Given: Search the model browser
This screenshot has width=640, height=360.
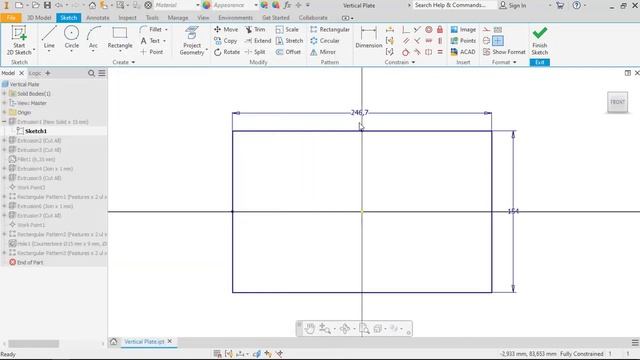Looking at the screenshot, I should (91, 73).
